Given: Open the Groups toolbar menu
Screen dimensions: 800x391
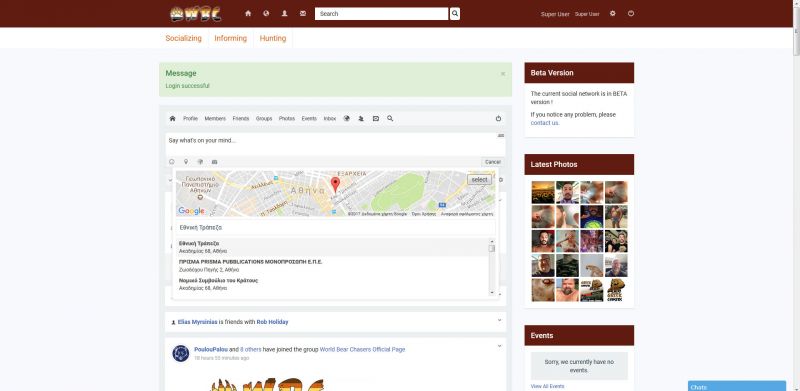Looking at the screenshot, I should click(x=264, y=118).
